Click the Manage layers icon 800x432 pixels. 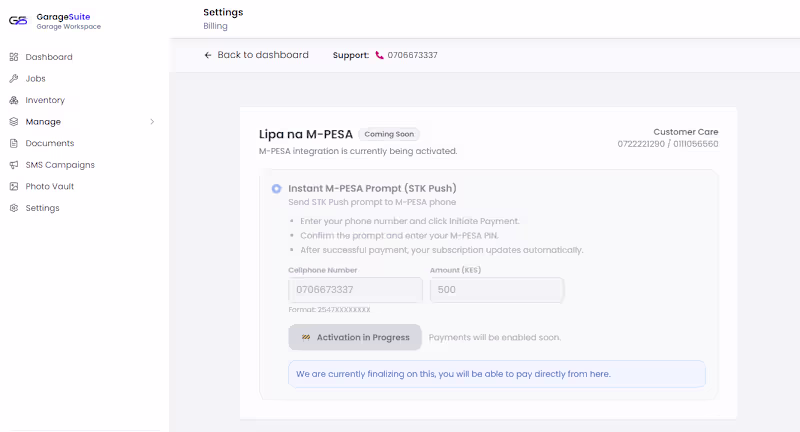tap(14, 121)
